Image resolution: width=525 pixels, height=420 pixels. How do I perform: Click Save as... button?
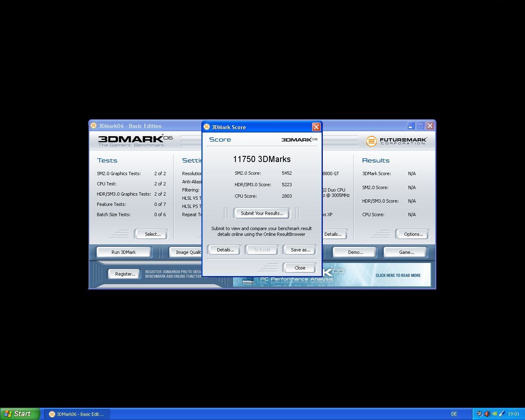(300, 250)
